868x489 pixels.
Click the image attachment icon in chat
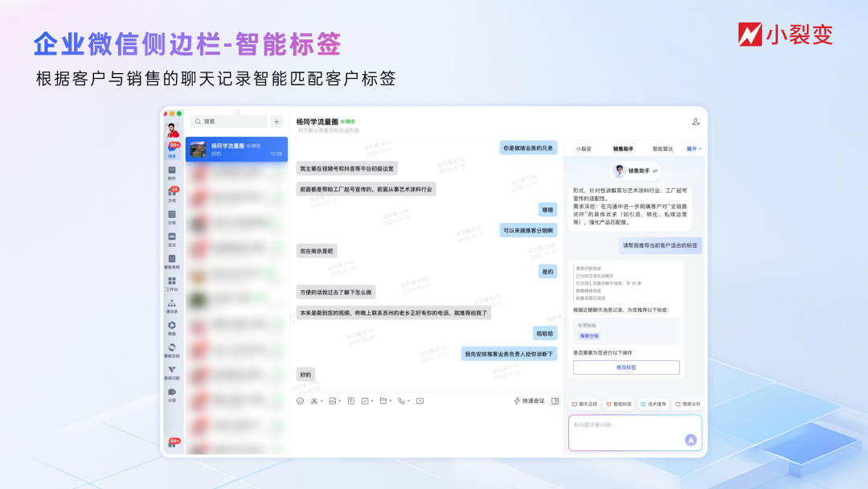(333, 401)
